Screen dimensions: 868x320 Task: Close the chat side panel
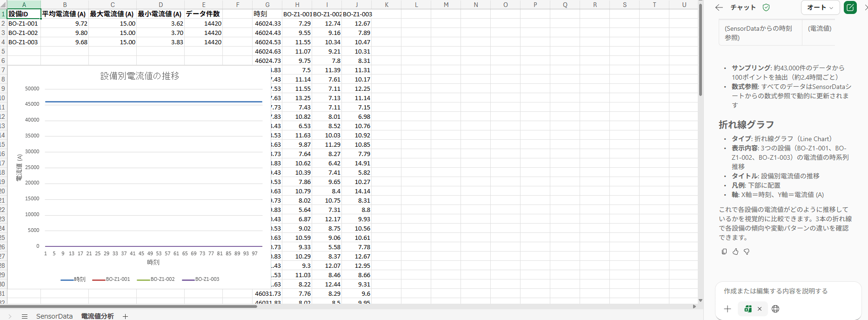point(866,7)
